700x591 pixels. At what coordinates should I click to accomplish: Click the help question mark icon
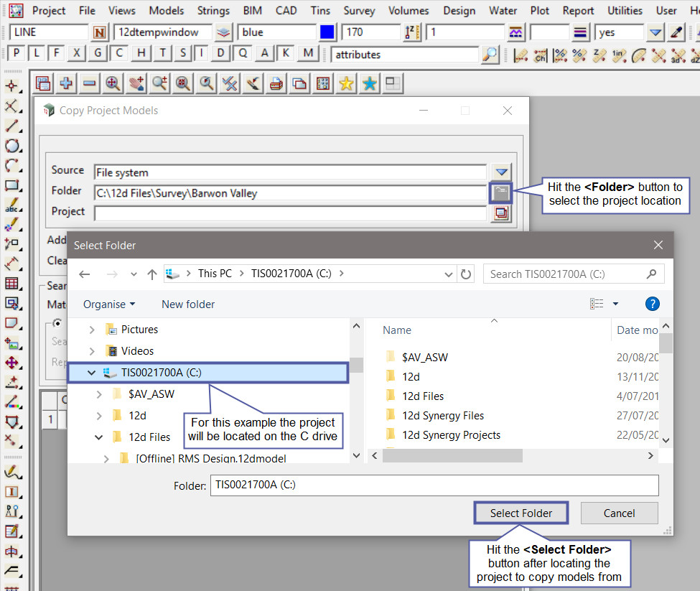coord(652,304)
